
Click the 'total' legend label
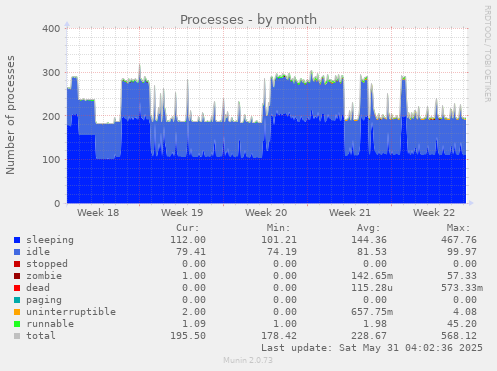(x=41, y=336)
